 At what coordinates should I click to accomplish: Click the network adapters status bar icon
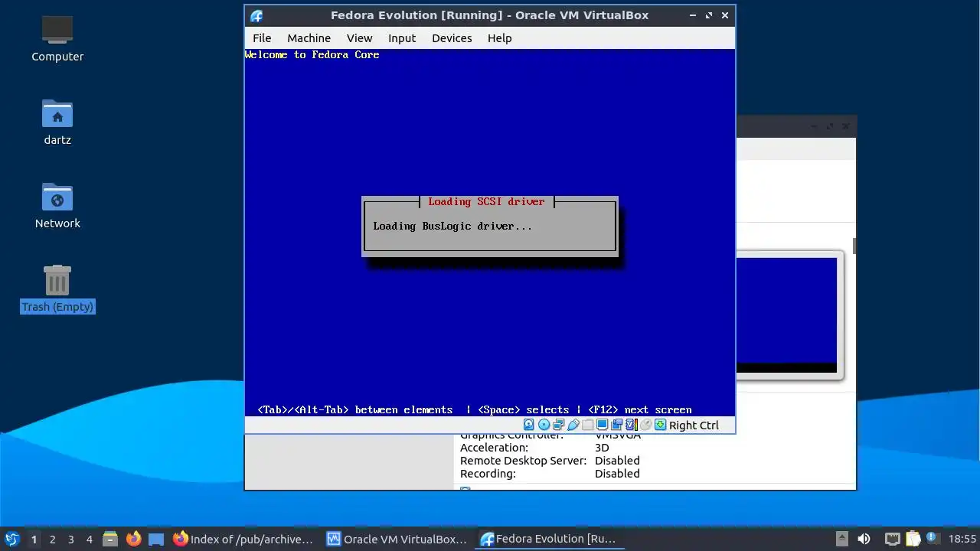[558, 425]
